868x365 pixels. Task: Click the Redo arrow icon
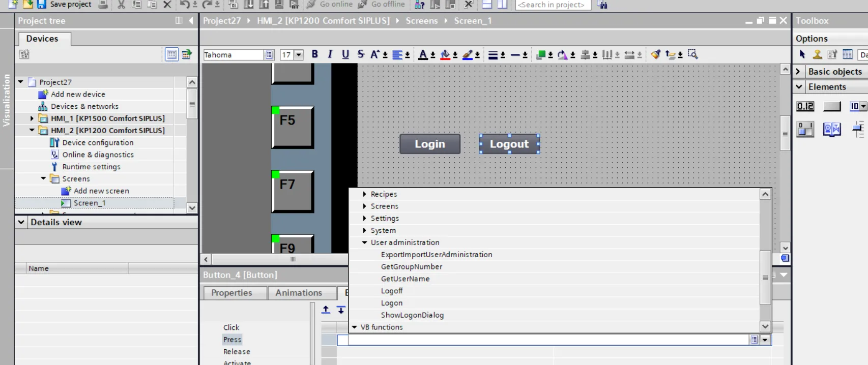tap(207, 5)
